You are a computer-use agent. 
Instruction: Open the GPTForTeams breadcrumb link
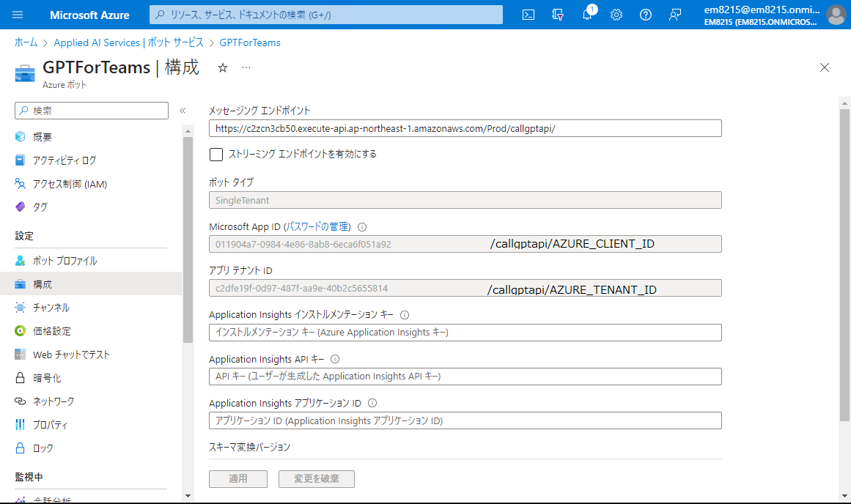[x=250, y=43]
